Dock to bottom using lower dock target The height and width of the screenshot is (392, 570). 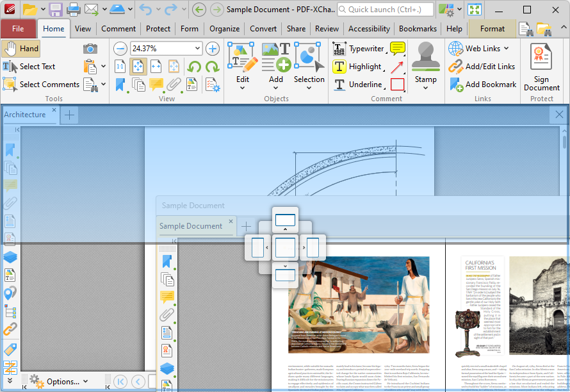tap(285, 275)
